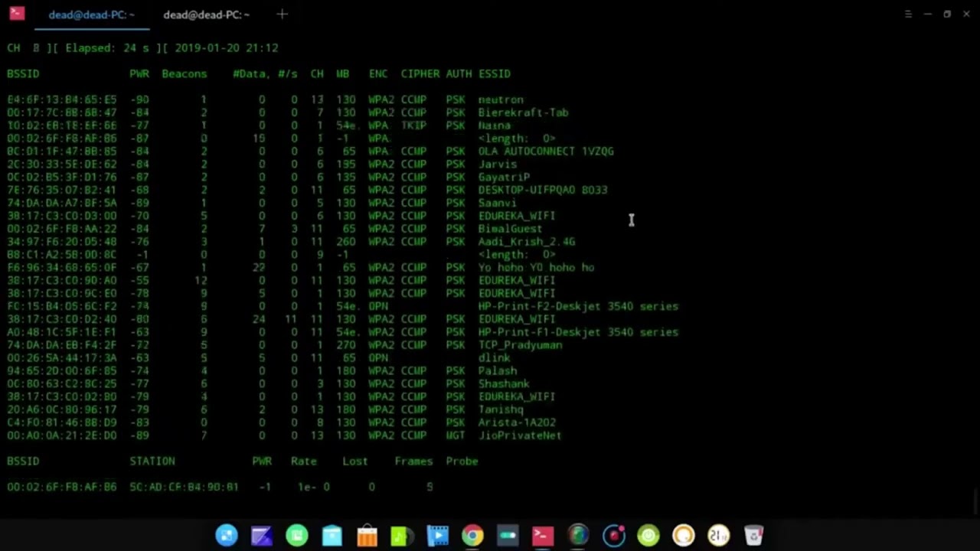This screenshot has height=551, width=980.
Task: Click station MAC 5C:AD:CF:B4:90:81
Action: click(x=184, y=487)
